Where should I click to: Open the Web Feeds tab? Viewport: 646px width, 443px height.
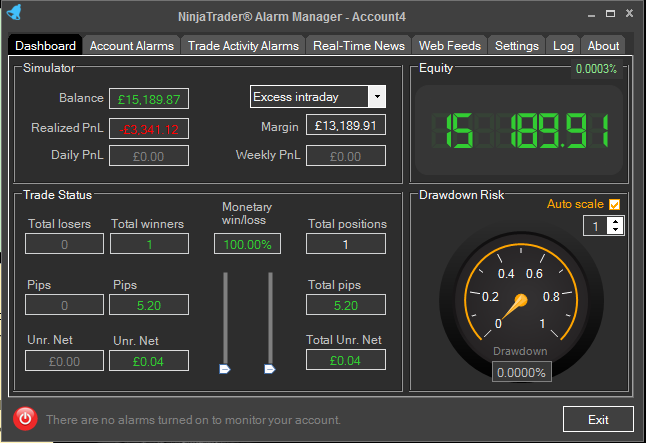450,45
